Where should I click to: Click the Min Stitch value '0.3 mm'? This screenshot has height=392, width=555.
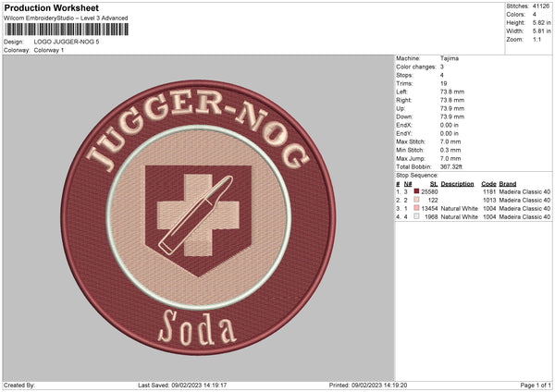[450, 150]
